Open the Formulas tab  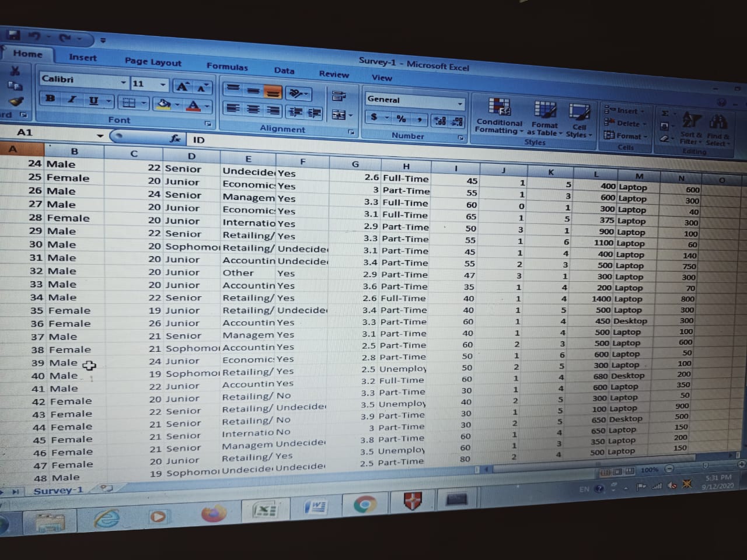(227, 66)
